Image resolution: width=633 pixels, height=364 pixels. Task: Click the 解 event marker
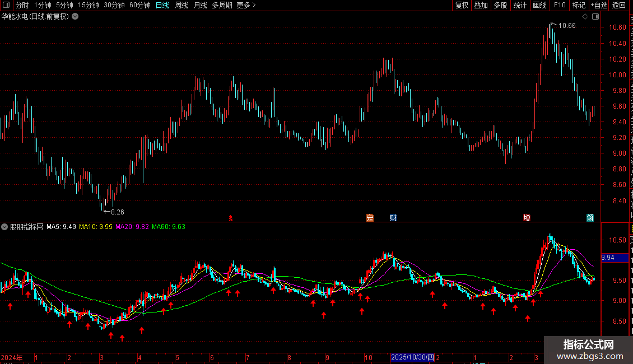(x=590, y=218)
